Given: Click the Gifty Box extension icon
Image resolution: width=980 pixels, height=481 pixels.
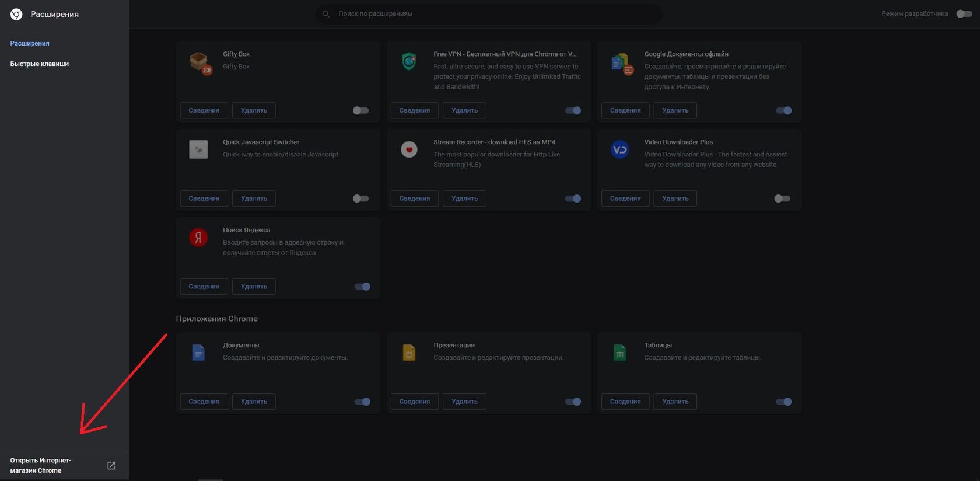Looking at the screenshot, I should [199, 62].
